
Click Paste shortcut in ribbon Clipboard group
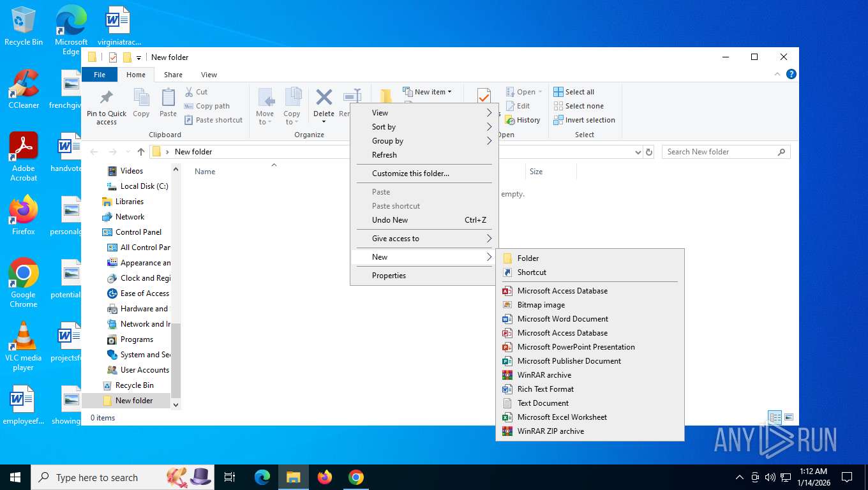pyautogui.click(x=214, y=120)
